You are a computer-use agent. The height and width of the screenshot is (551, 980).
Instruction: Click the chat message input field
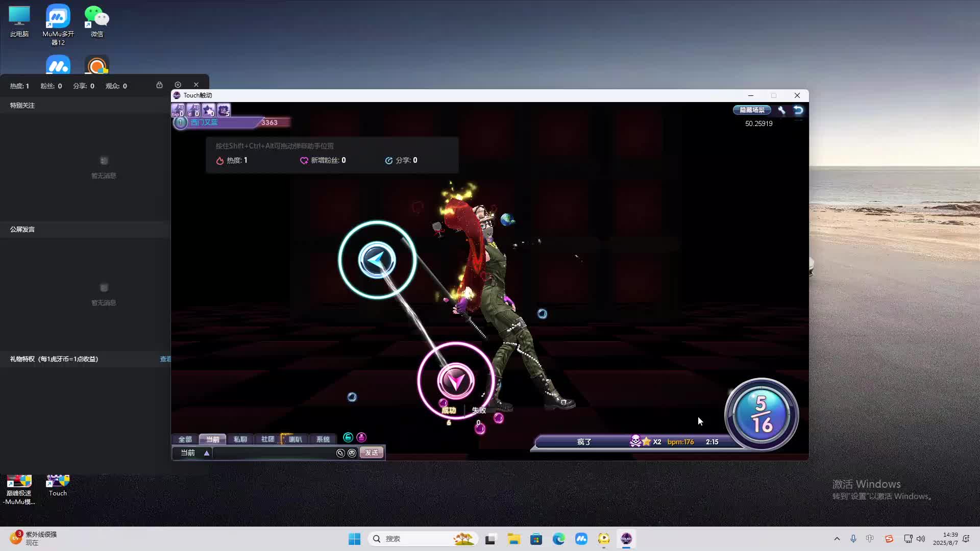(x=273, y=453)
